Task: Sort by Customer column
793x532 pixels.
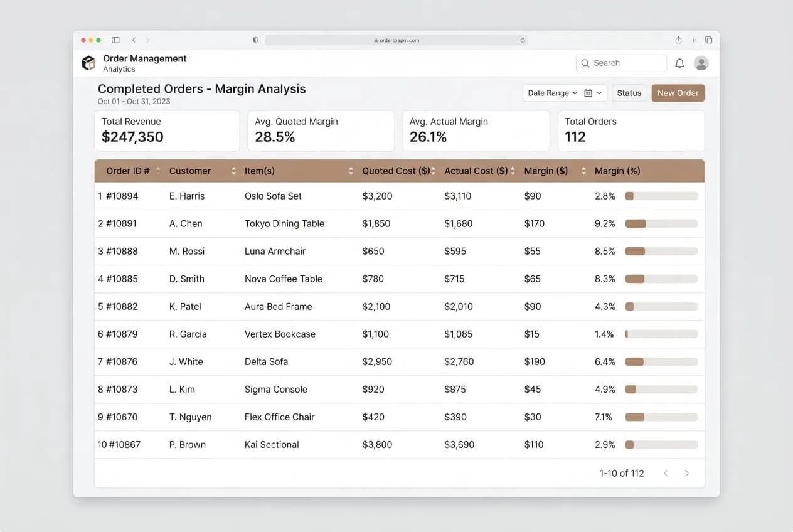Action: coord(233,171)
